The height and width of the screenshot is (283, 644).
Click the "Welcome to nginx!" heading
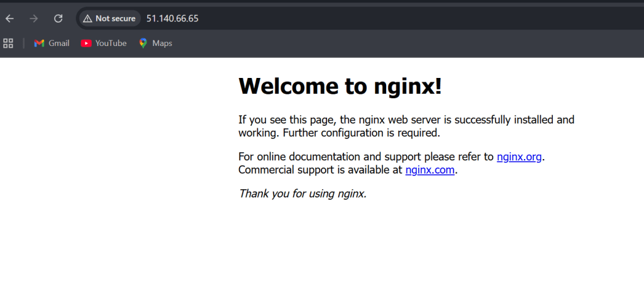(340, 86)
